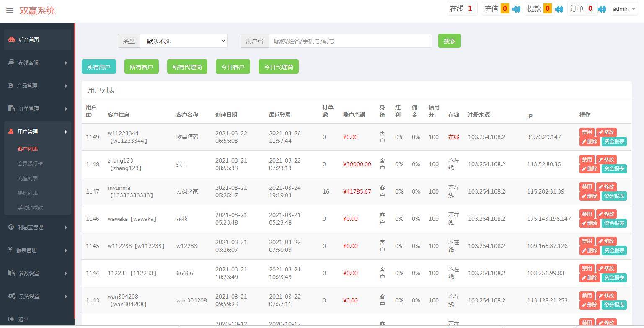Screen dimensions: 644x328
Task: Disable user w11223344 with the 禁用 button
Action: 586,132
